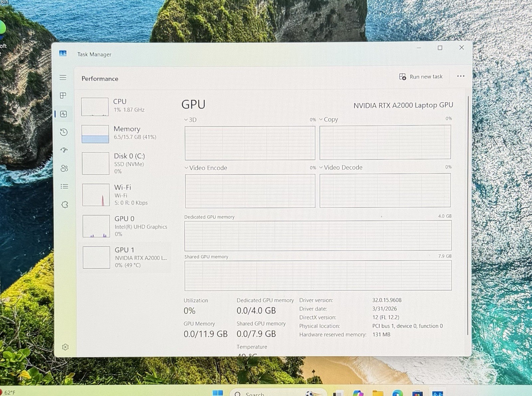
Task: Open the App history sidebar icon
Action: [x=64, y=132]
